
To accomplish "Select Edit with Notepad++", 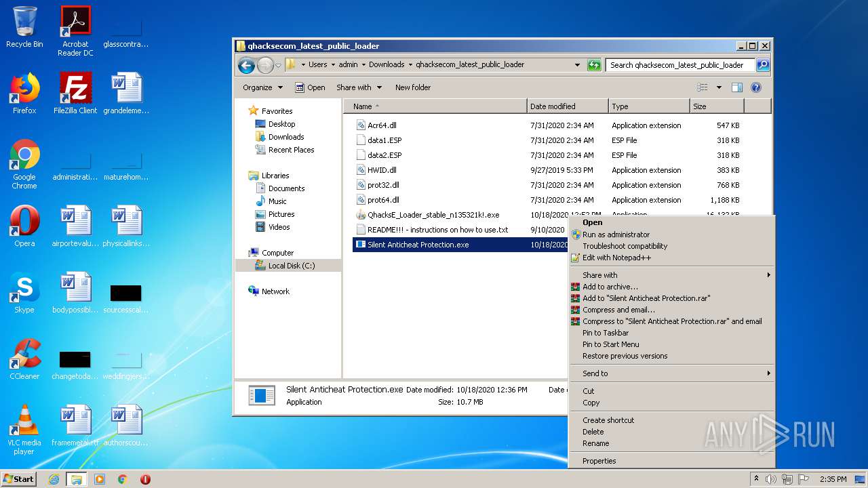I will click(616, 258).
